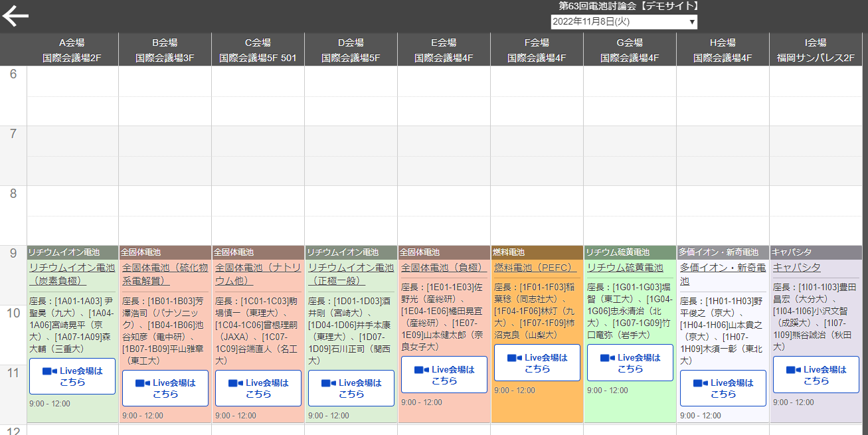Open the リチウム硫黄電池 session title link
The image size is (868, 435).
point(624,268)
